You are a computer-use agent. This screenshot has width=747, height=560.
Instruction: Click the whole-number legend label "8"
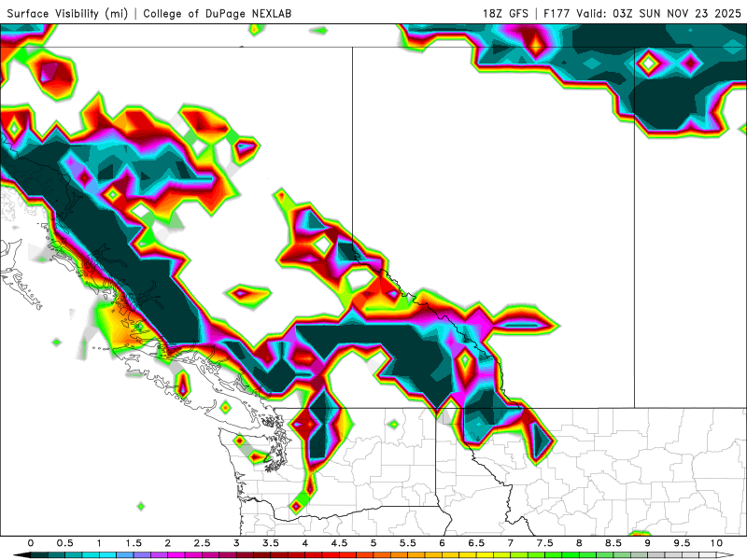click(579, 543)
